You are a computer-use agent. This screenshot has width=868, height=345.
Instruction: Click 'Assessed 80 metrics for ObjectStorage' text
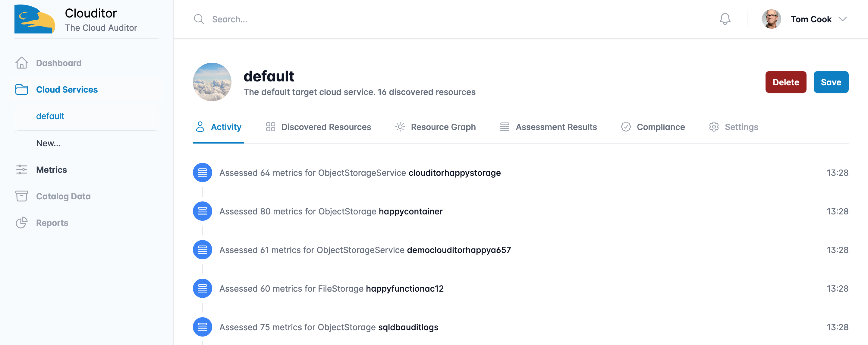coord(297,211)
